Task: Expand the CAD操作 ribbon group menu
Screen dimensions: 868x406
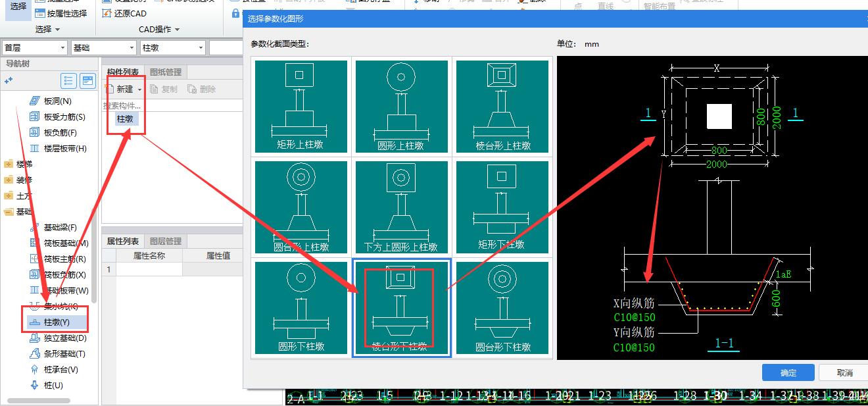Action: tap(159, 30)
